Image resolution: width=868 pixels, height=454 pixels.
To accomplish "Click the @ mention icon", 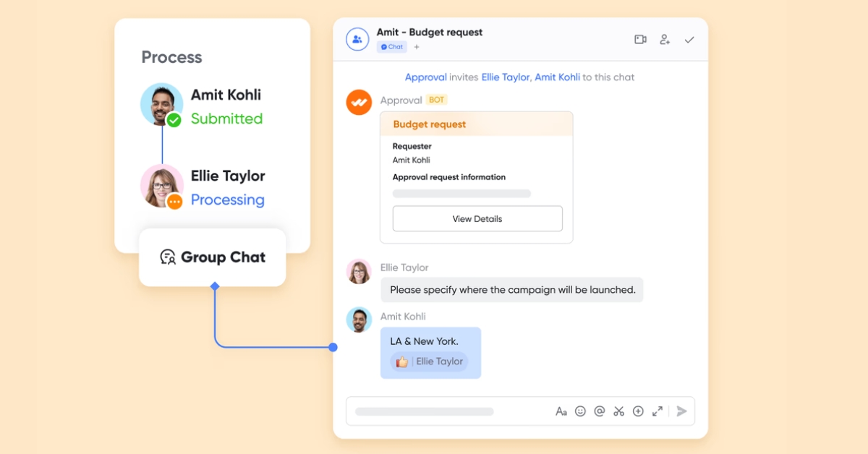I will pyautogui.click(x=600, y=411).
